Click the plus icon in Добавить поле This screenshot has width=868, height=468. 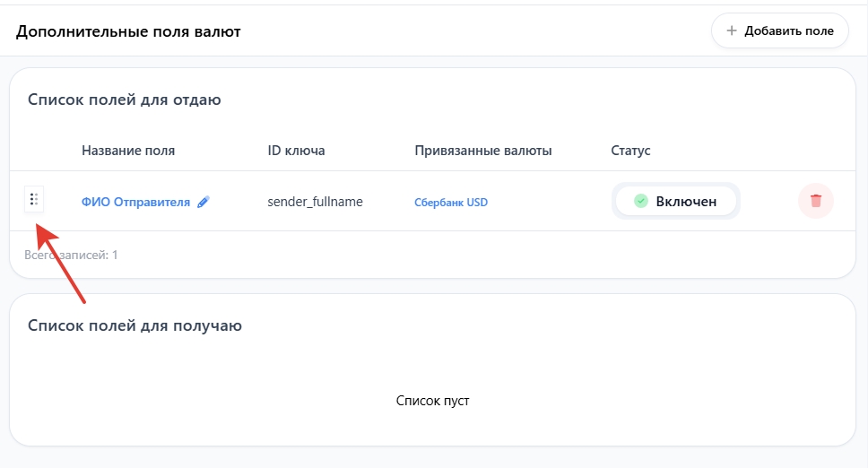(732, 30)
